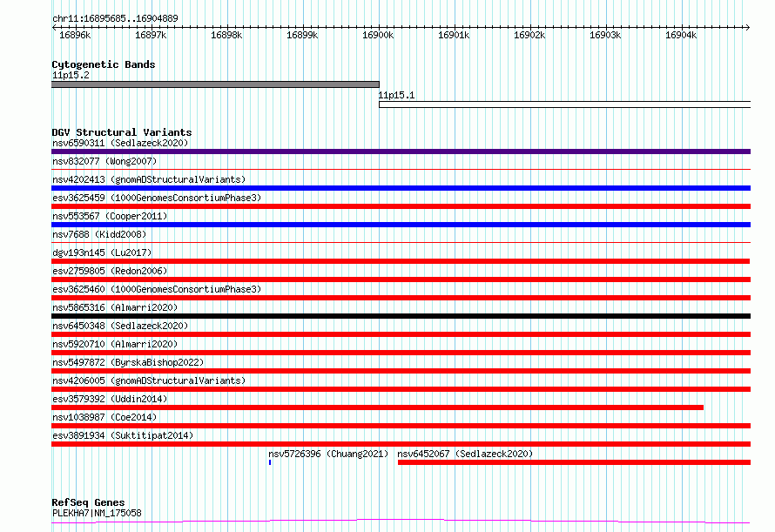Click the 16900k ruler tick label
This screenshot has height=532, width=775.
click(x=378, y=35)
